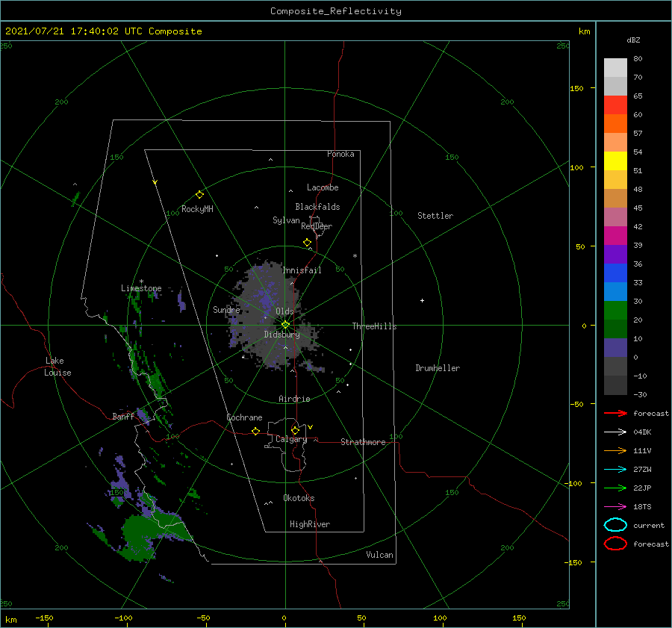Click the yellow diamond marker below RedDeer
The image size is (672, 628).
click(307, 243)
